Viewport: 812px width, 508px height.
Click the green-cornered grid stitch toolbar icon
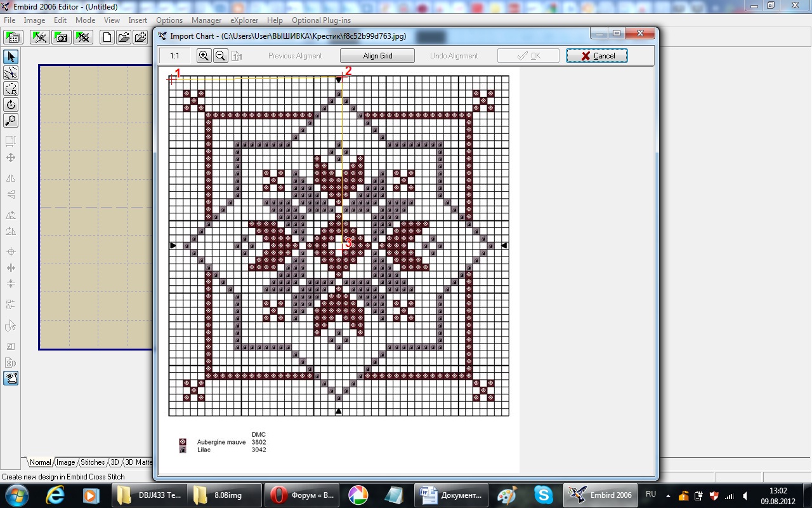click(x=83, y=37)
